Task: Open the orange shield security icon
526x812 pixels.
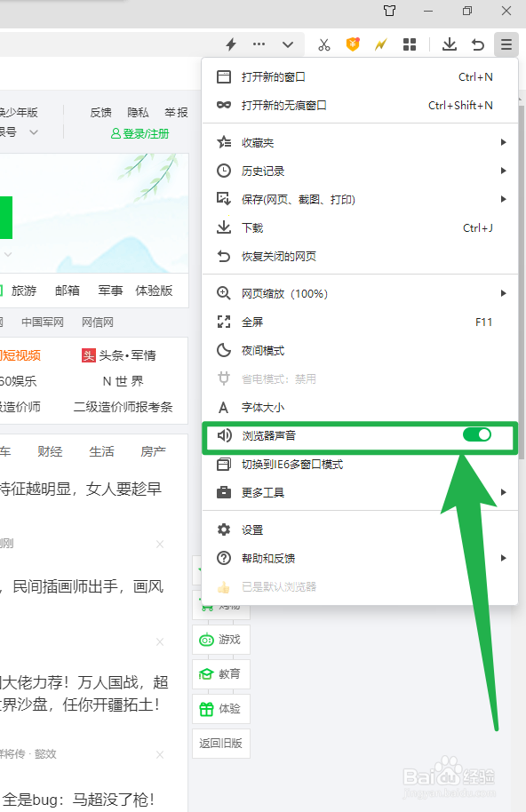Action: point(353,44)
